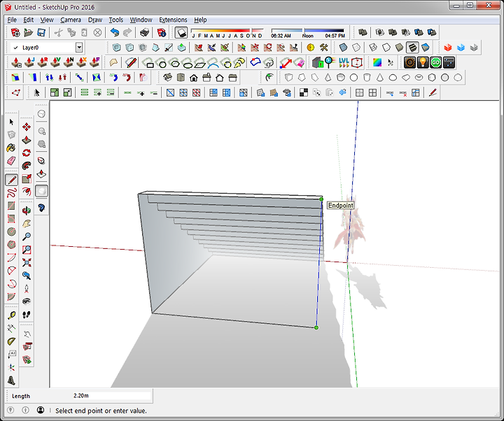Enable Wireframe face style
The height and width of the screenshot is (421, 504).
373,48
